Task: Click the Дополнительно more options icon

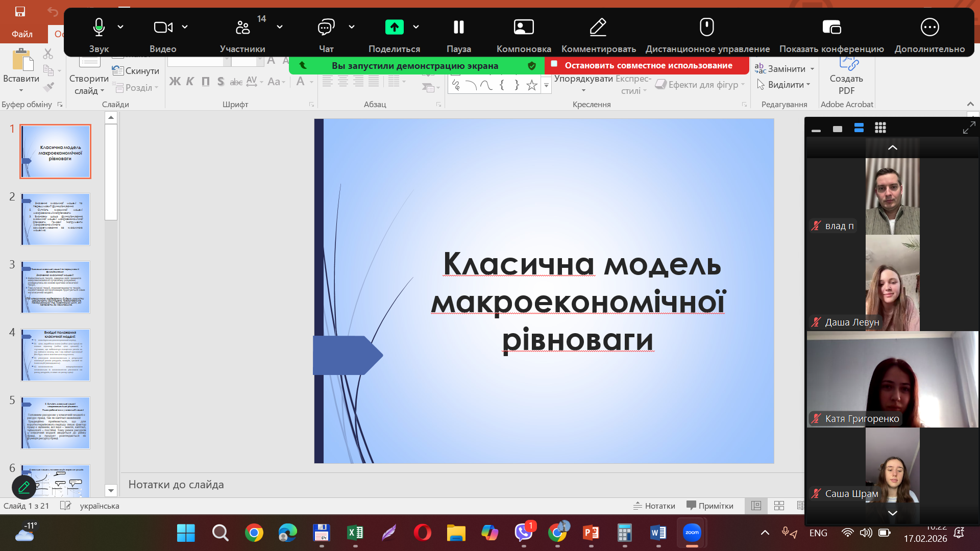Action: [929, 27]
